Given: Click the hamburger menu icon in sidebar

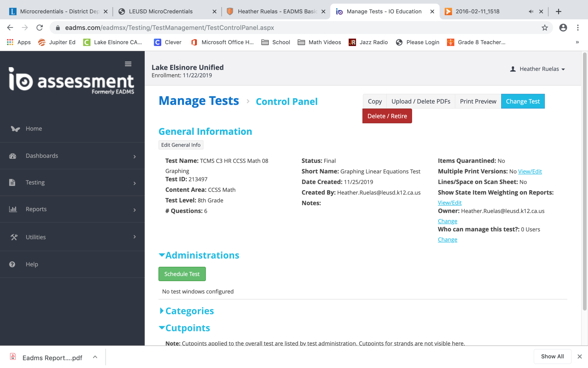Looking at the screenshot, I should 128,64.
